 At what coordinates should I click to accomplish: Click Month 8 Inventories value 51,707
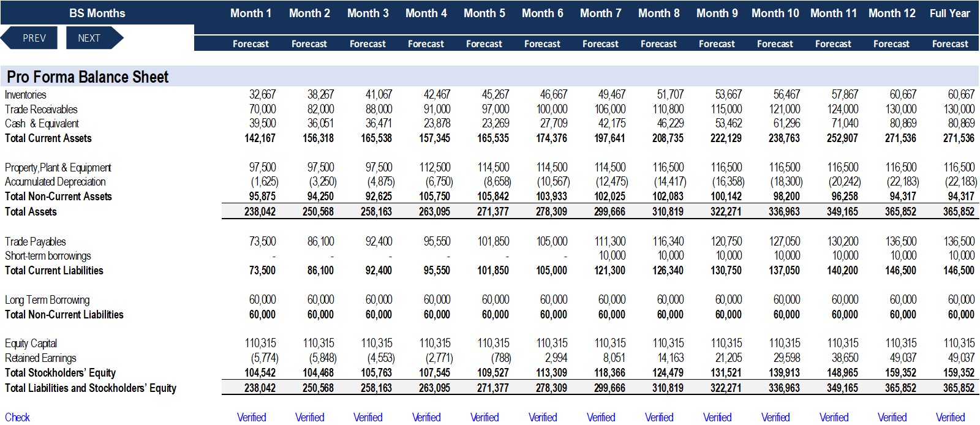pyautogui.click(x=670, y=94)
